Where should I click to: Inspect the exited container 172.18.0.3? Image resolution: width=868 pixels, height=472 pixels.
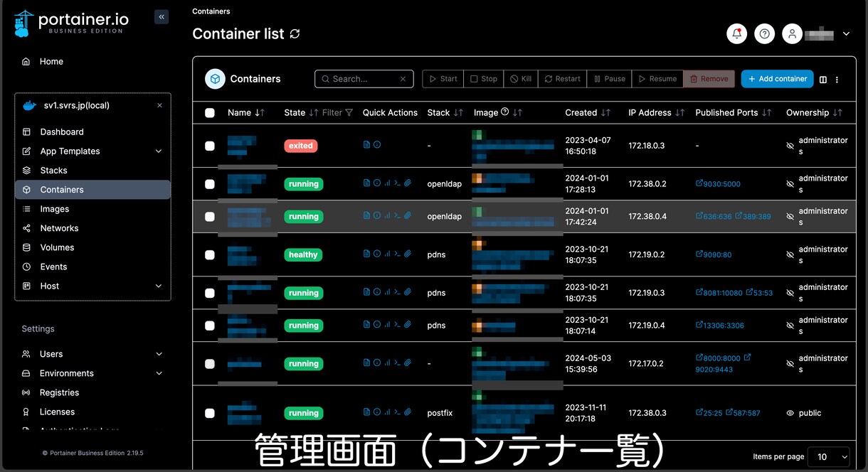377,145
